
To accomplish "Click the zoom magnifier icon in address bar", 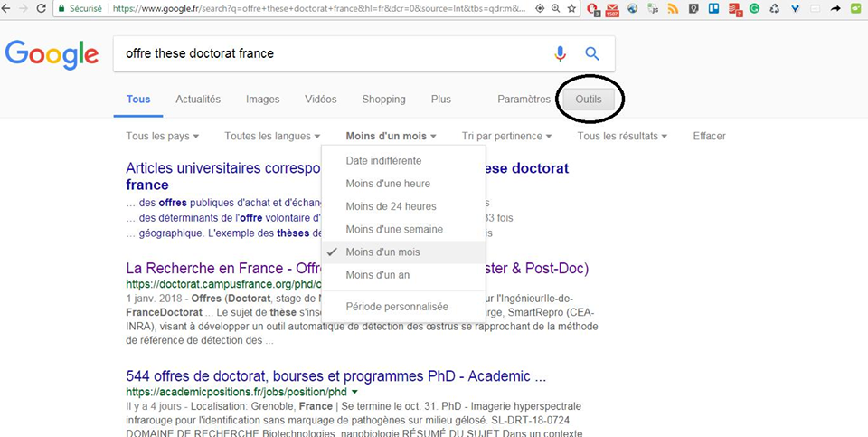I will pyautogui.click(x=555, y=8).
